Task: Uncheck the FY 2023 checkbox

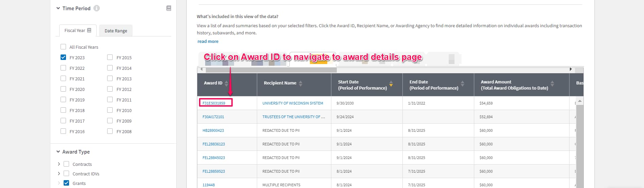Action: (x=63, y=57)
